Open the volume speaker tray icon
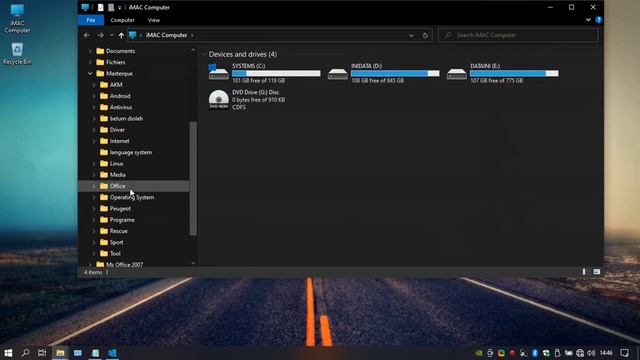 (x=591, y=353)
